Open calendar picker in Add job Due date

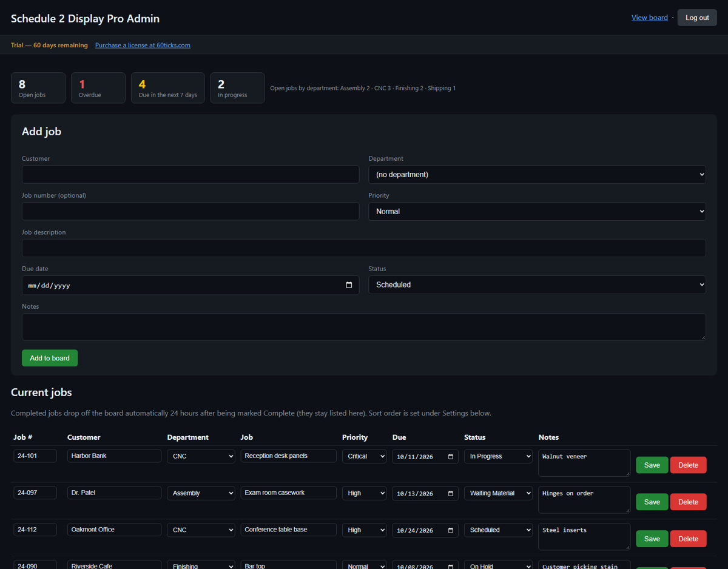(x=349, y=285)
